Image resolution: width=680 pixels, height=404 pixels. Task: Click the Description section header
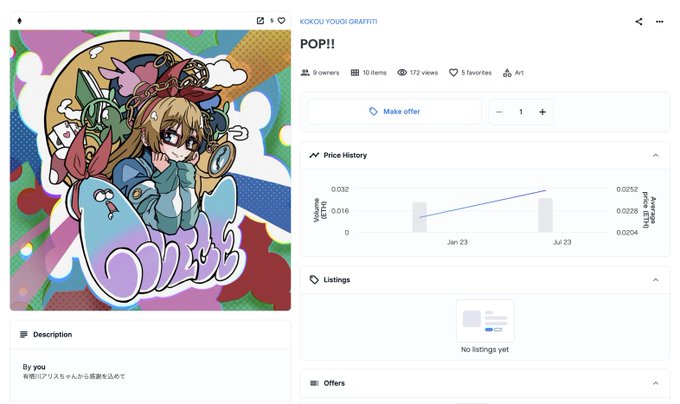[x=150, y=334]
